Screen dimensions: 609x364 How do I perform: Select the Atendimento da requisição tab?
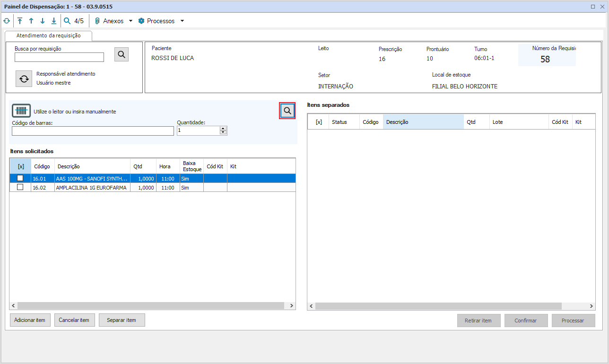tap(48, 35)
